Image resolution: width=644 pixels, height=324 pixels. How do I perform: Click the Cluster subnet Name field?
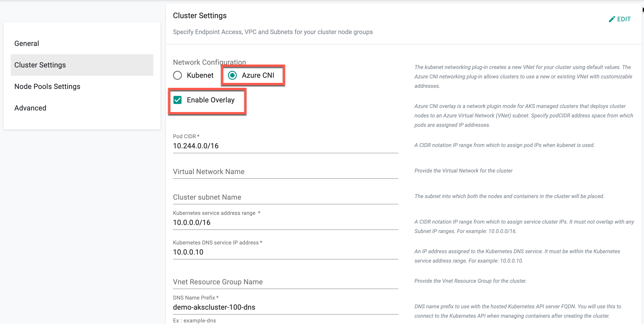click(x=285, y=197)
